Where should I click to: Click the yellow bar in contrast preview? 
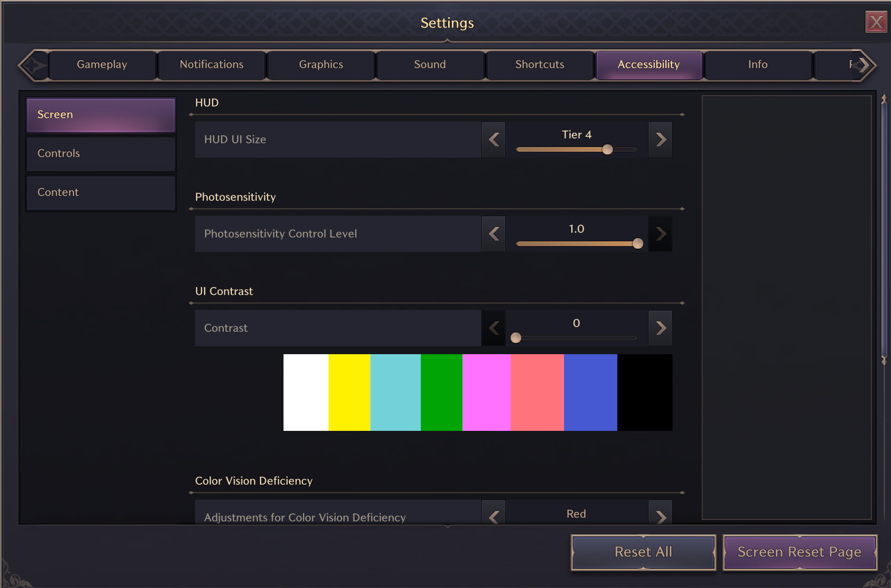tap(349, 393)
